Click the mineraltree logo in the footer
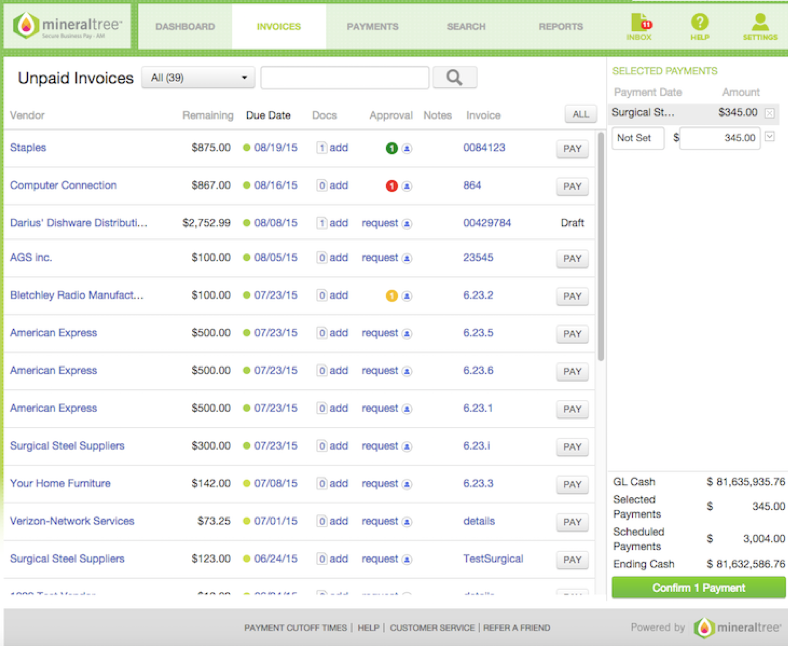788x646 pixels. pyautogui.click(x=737, y=627)
